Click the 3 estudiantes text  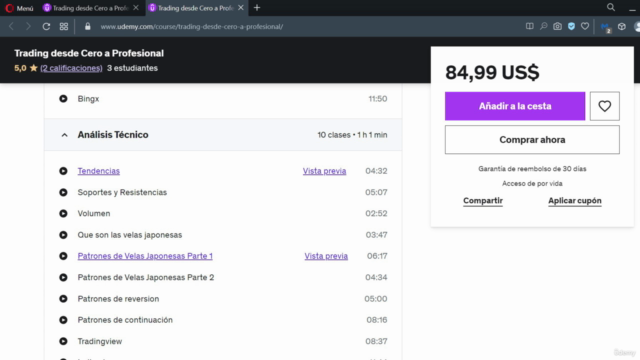click(x=132, y=68)
